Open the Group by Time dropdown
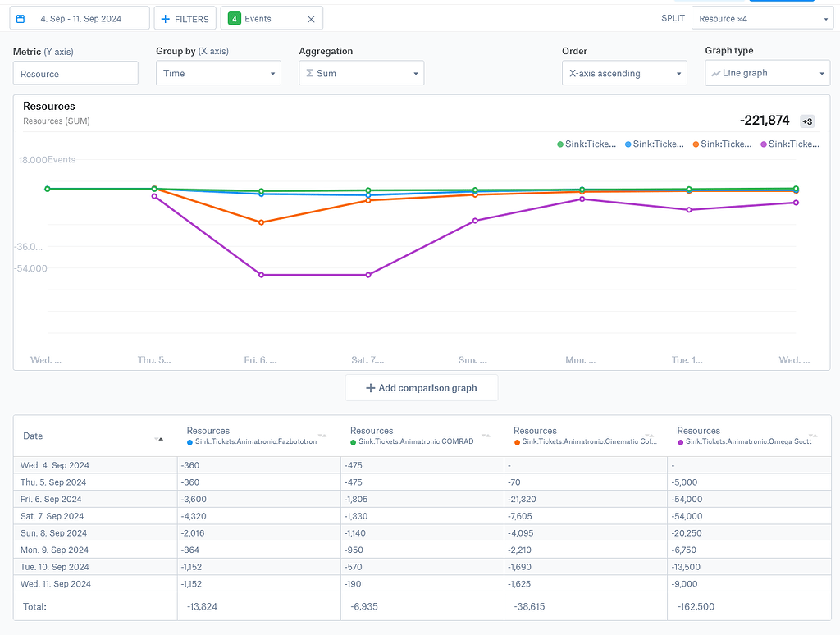 (218, 72)
